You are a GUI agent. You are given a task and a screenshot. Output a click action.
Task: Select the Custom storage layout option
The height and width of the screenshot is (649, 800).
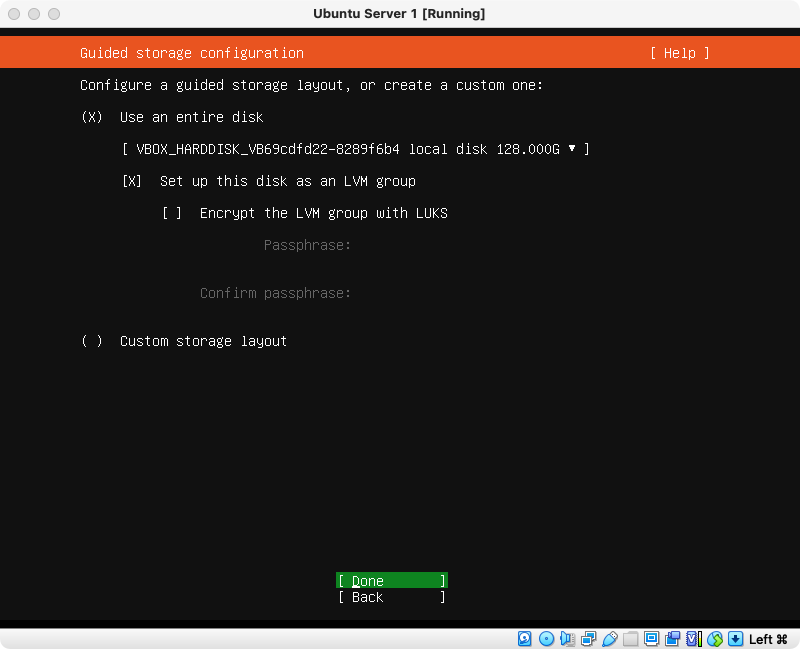tap(92, 341)
